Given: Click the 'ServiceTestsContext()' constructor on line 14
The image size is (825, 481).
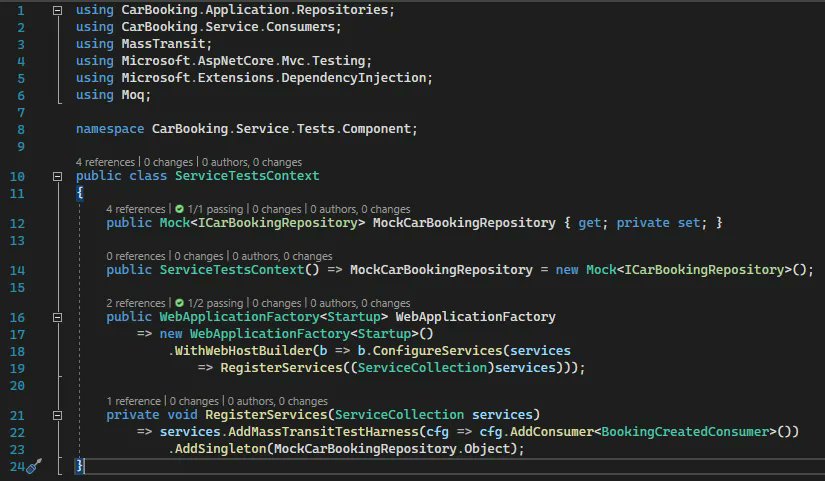Looking at the screenshot, I should pyautogui.click(x=239, y=269).
